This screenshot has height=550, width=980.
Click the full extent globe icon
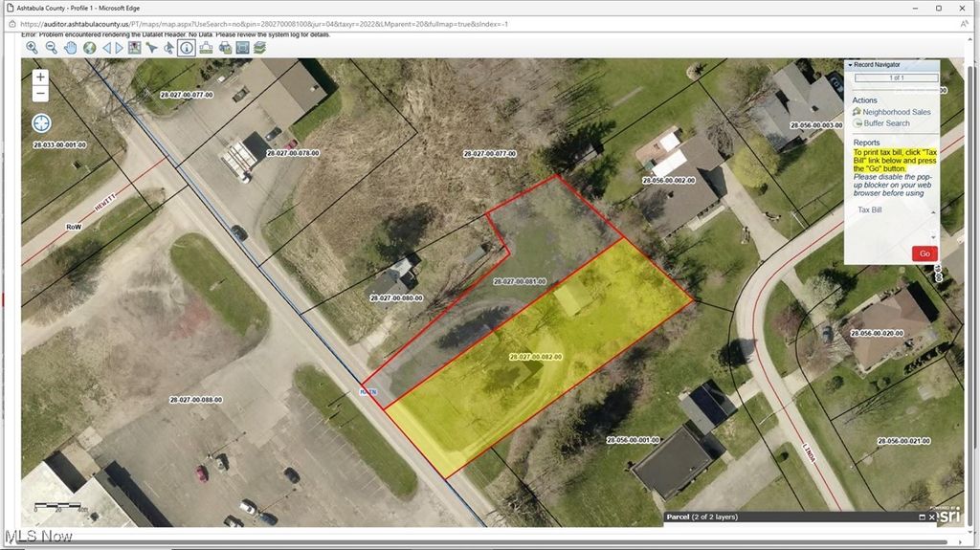point(89,48)
